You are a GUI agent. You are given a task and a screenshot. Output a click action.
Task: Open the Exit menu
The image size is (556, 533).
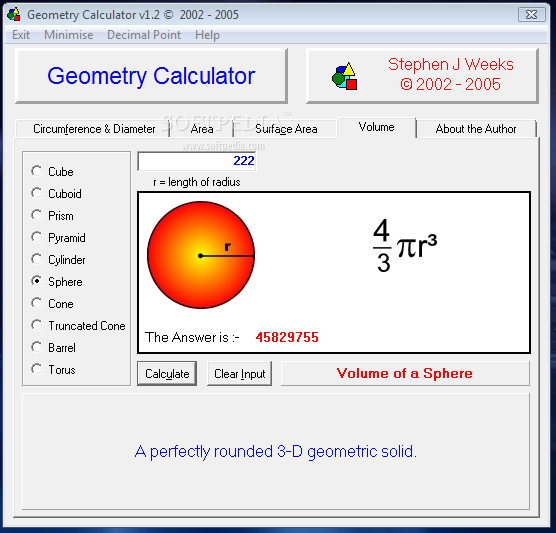point(21,35)
